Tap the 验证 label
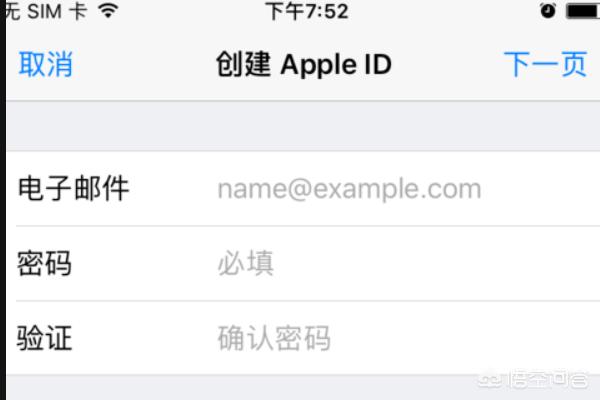Screen dimensions: 600x400 [x=44, y=338]
